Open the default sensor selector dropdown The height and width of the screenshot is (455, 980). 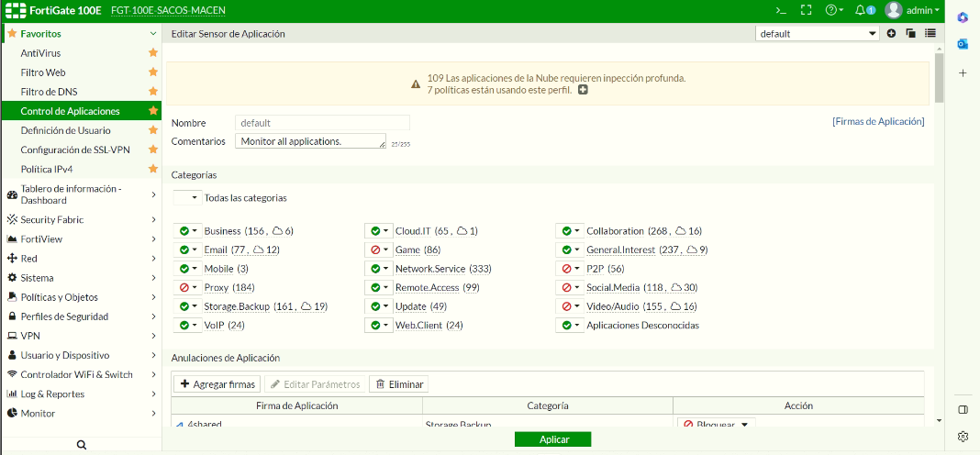coord(817,34)
